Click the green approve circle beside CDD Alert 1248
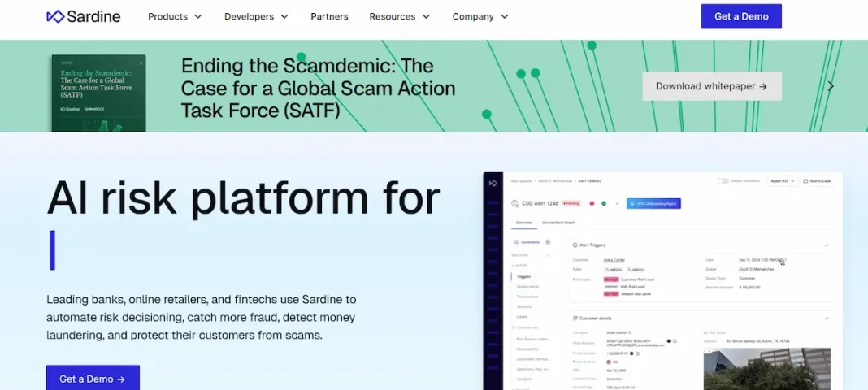 (x=604, y=204)
